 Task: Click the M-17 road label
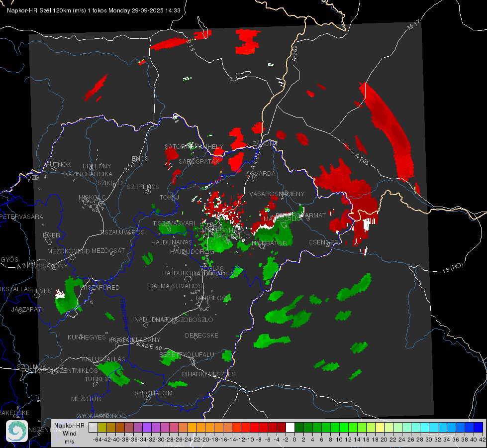(x=413, y=25)
